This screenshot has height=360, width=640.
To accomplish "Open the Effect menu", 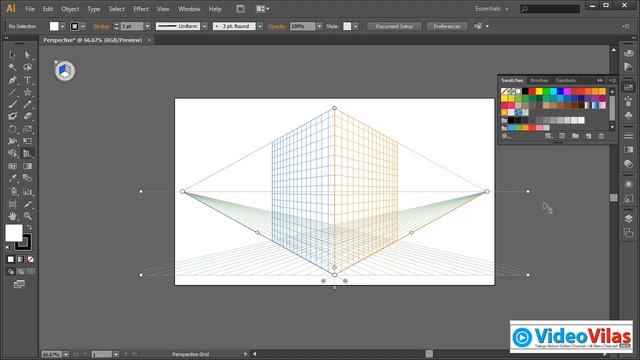I will tap(141, 9).
